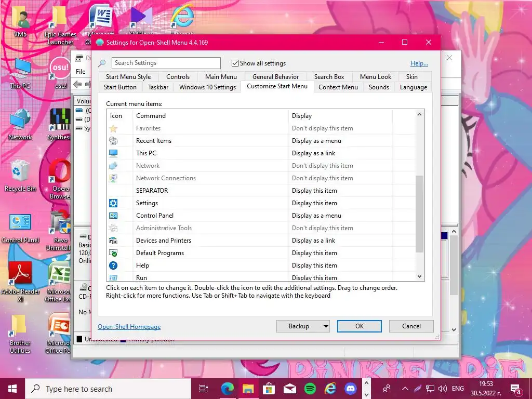532x399 pixels.
Task: Click the This PC monitor icon in list
Action: coord(113,153)
